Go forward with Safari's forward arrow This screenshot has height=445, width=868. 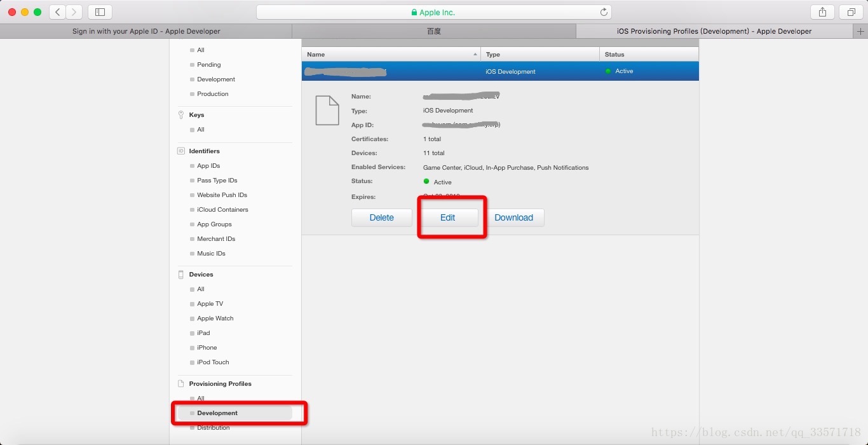click(x=74, y=11)
